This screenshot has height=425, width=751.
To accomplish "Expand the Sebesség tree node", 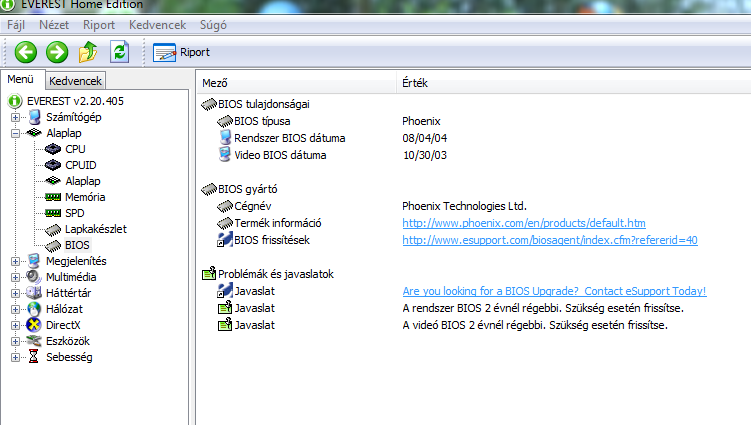I will click(x=15, y=357).
